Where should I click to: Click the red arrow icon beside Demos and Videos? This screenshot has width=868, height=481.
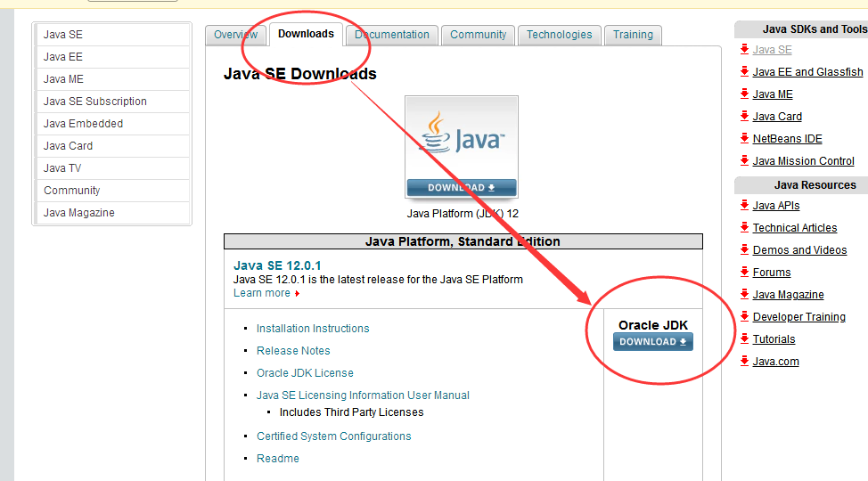point(744,249)
